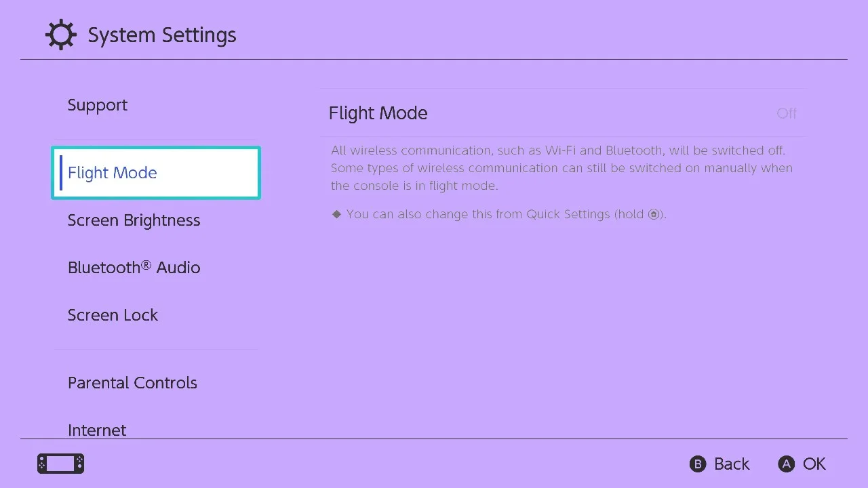The image size is (868, 488).
Task: Click the Quick Settings hint line
Action: 499,214
